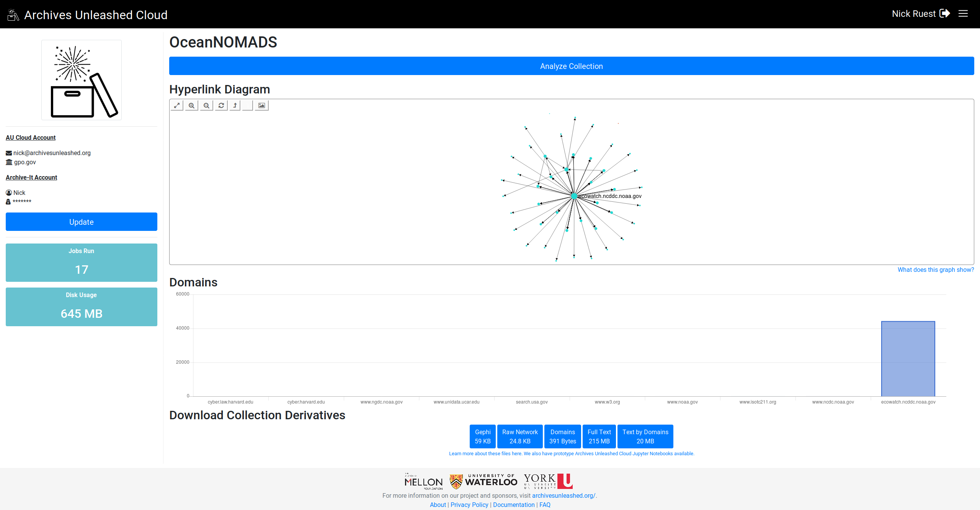This screenshot has width=980, height=510.
Task: Click the www.ngdc.noaa.gov axis label
Action: [x=382, y=402]
